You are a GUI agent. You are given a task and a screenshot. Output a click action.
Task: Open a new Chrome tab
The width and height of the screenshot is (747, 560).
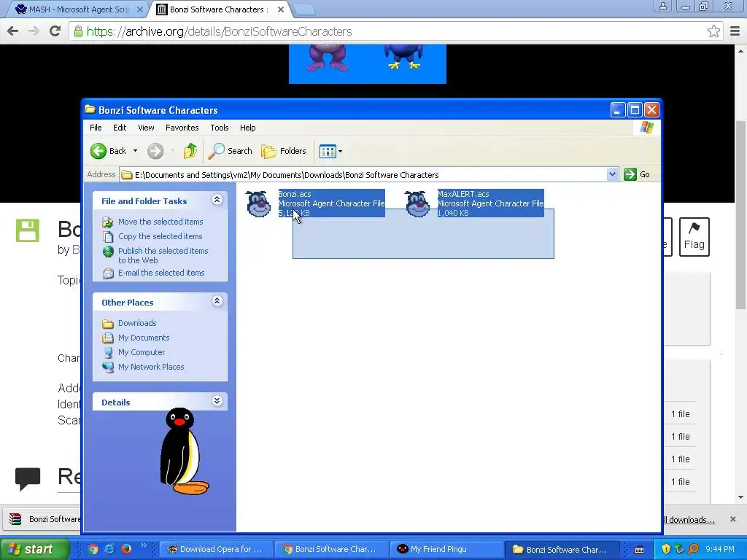click(303, 9)
